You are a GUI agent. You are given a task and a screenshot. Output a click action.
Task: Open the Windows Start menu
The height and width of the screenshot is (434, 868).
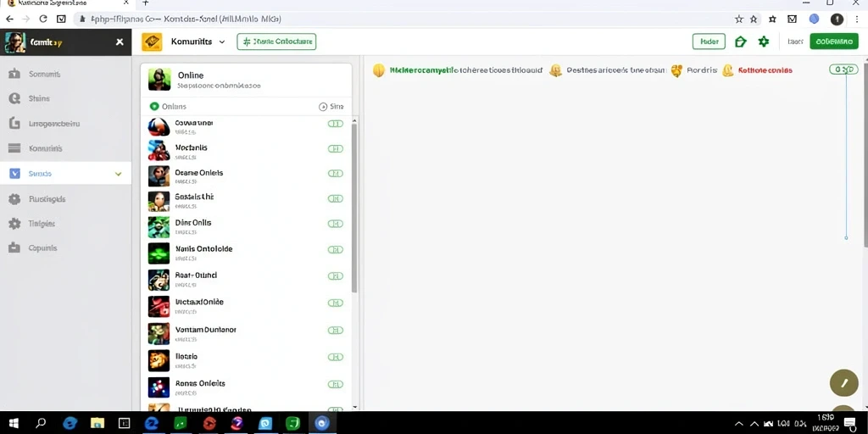point(14,424)
